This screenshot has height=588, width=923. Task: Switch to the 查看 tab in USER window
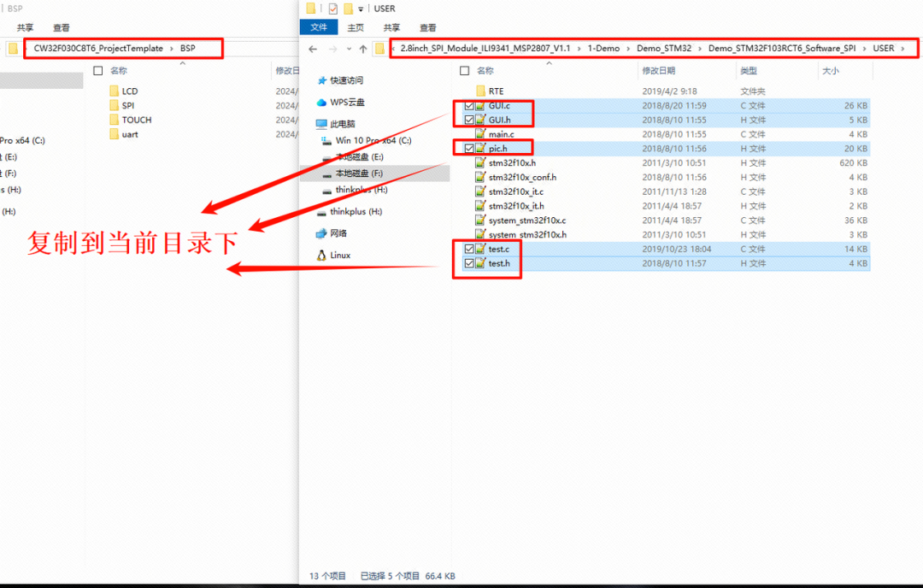(428, 27)
